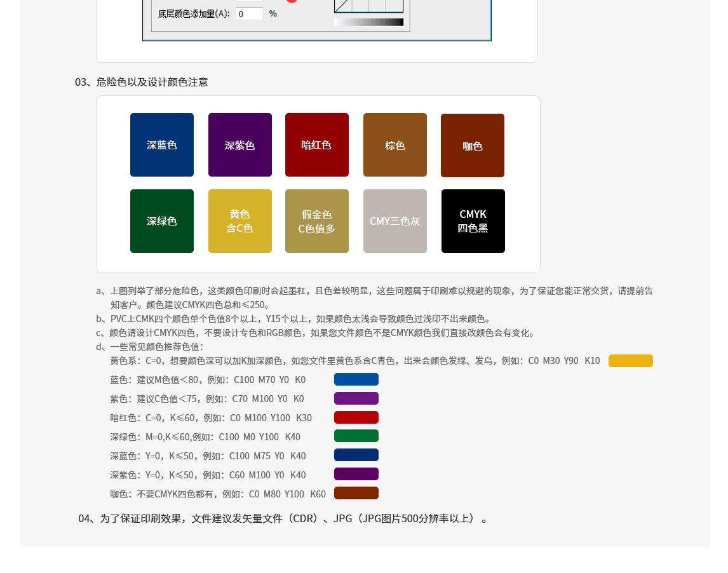This screenshot has height=573, width=728.
Task: Click the 黄色含C色 yellow swatch
Action: pyautogui.click(x=240, y=221)
